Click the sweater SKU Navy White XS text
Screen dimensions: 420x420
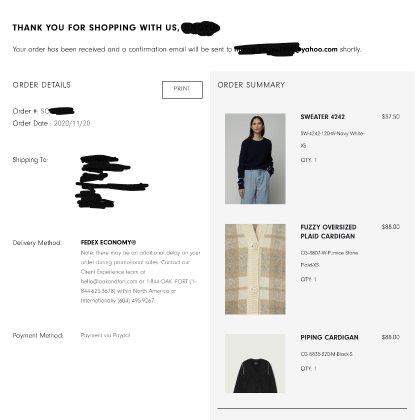pyautogui.click(x=332, y=139)
